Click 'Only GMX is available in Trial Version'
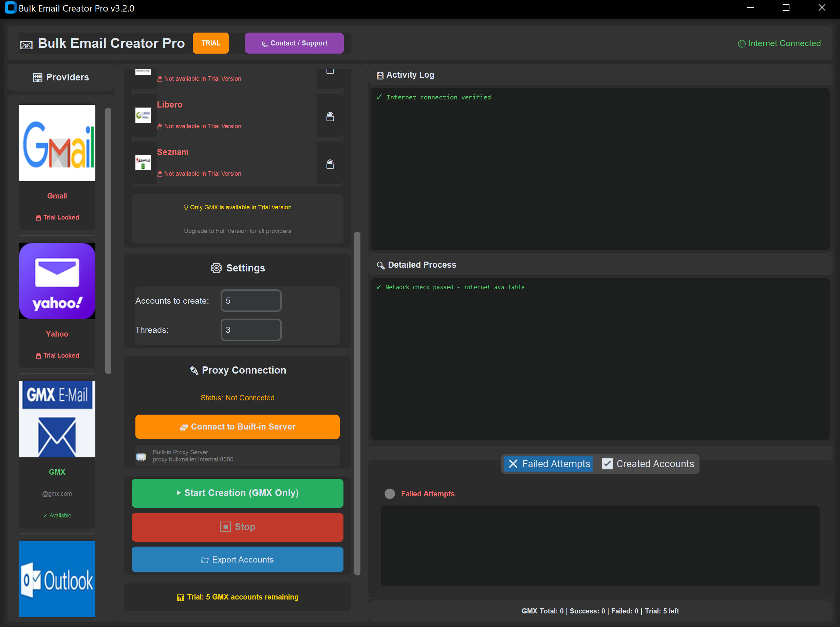This screenshot has height=627, width=840. 241,207
